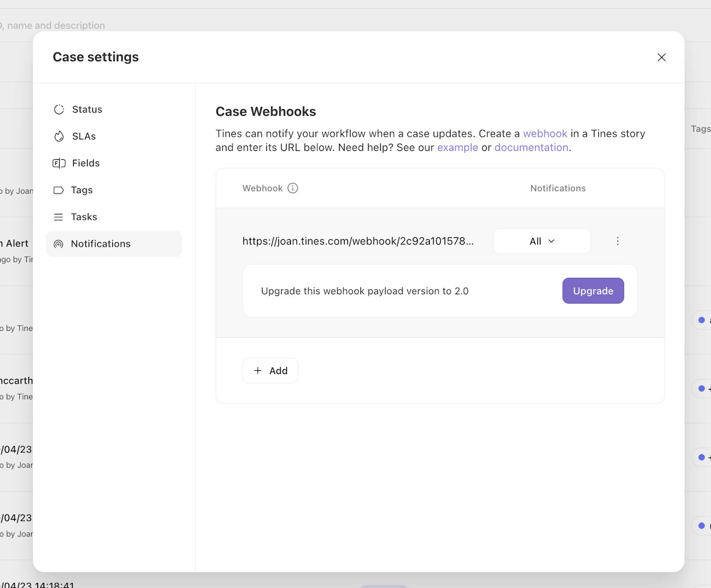Viewport: 711px width, 588px height.
Task: Click the SLAs flame icon
Action: (59, 136)
